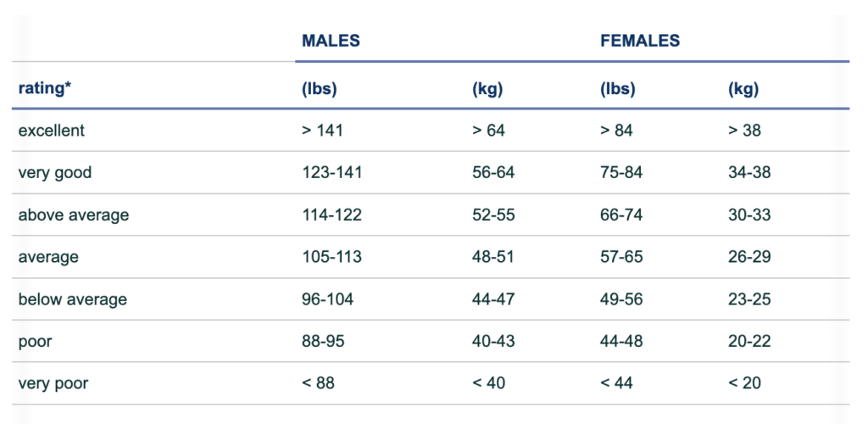Click the above average row label
This screenshot has width=868, height=424.
(74, 215)
